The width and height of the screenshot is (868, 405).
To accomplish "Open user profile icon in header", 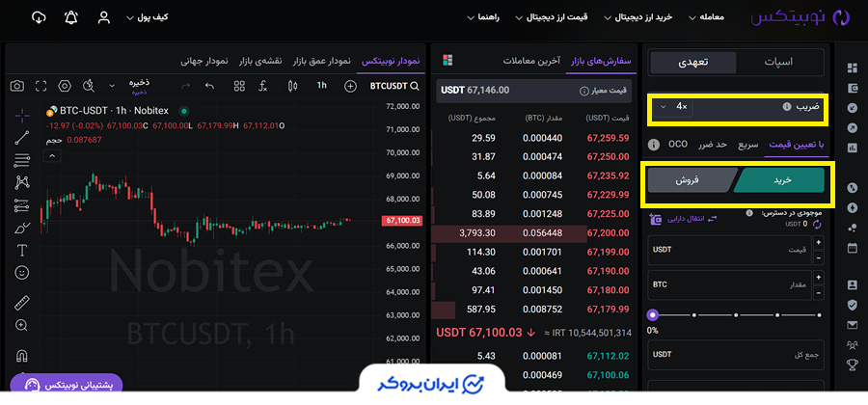I will pos(103,17).
